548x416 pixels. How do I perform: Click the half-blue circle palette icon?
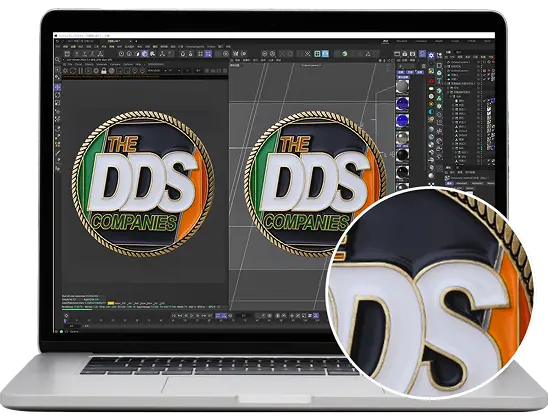coord(431,112)
